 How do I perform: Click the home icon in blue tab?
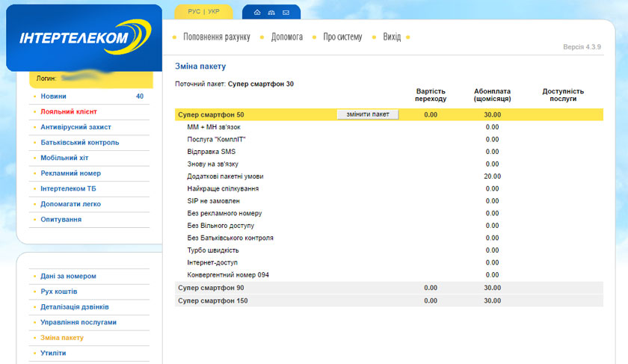tap(257, 13)
